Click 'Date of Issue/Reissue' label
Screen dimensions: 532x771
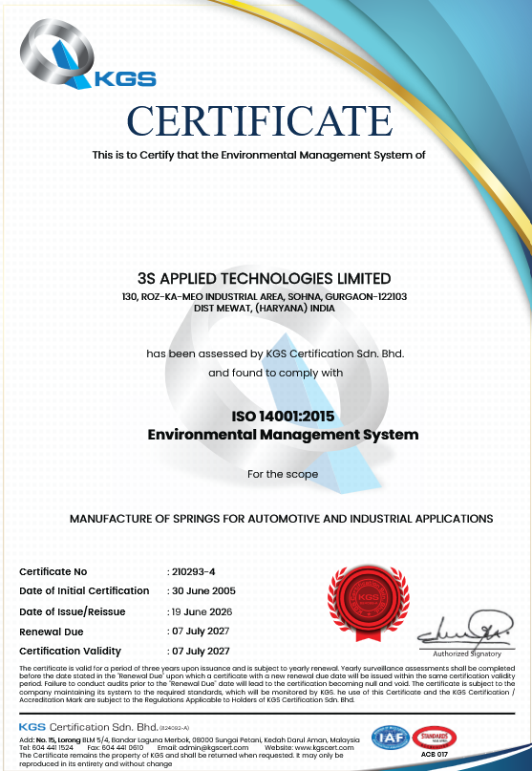coord(73,612)
